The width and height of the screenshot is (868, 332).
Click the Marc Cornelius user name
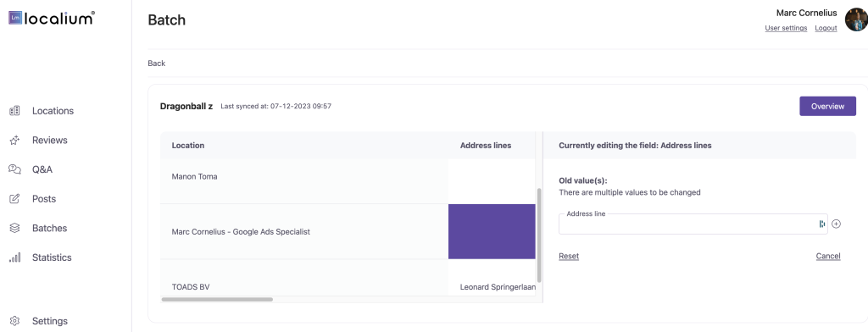point(807,14)
